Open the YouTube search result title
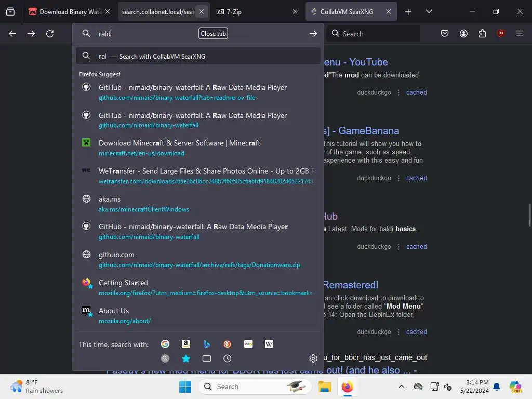Image resolution: width=532 pixels, height=399 pixels. pos(356,62)
